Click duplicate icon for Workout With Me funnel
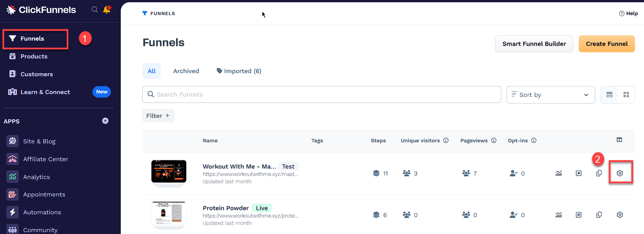The width and height of the screenshot is (644, 234). [599, 173]
